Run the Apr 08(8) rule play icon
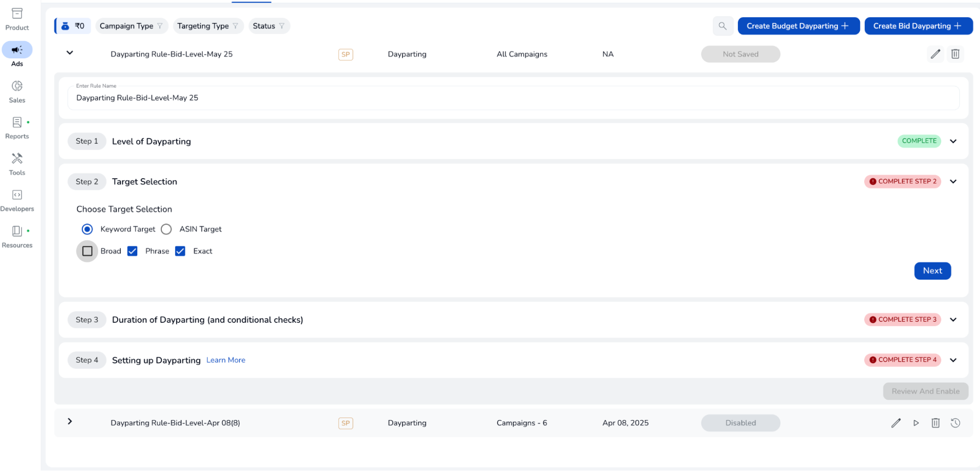 [x=916, y=423]
